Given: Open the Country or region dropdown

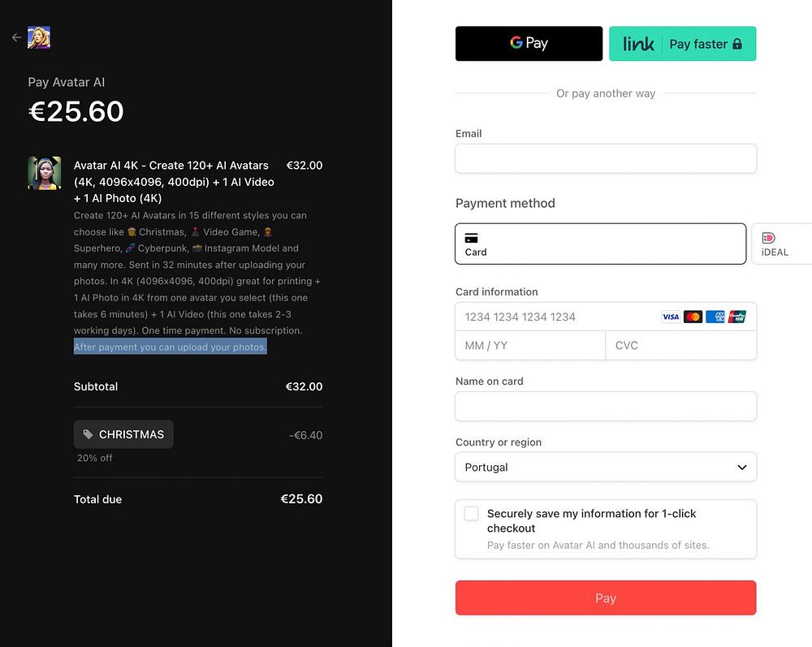Looking at the screenshot, I should point(606,467).
